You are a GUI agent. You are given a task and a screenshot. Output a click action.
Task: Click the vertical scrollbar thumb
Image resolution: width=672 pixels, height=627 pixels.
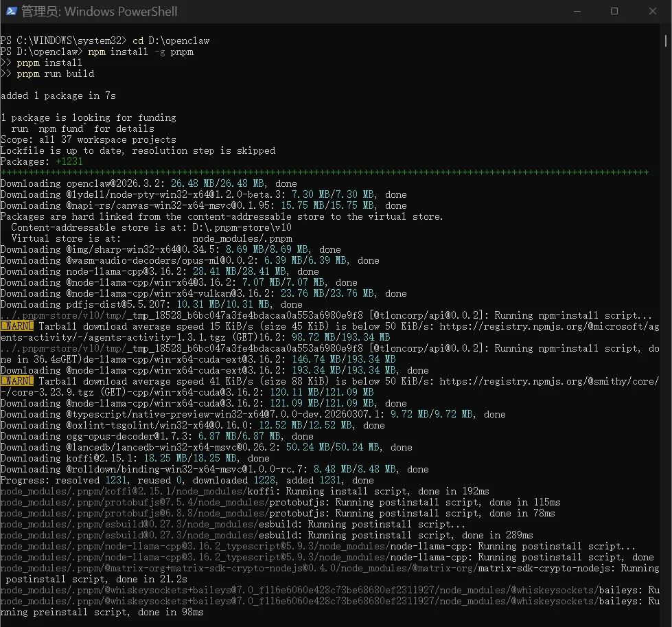[666, 41]
